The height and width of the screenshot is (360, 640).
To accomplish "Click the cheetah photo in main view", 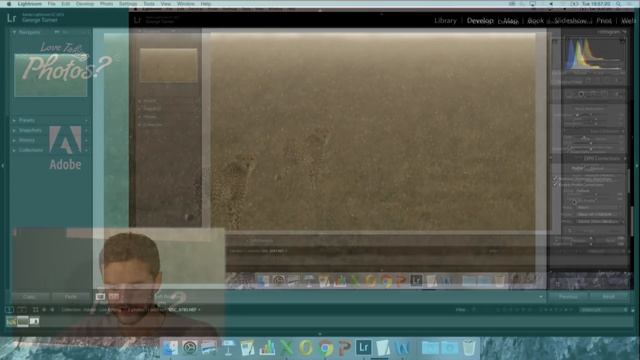I will (373, 131).
